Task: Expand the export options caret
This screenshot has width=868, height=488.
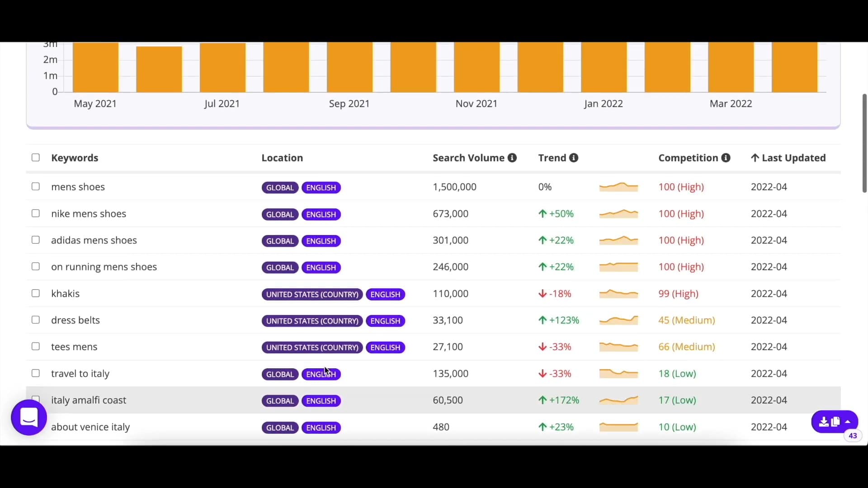Action: (848, 422)
